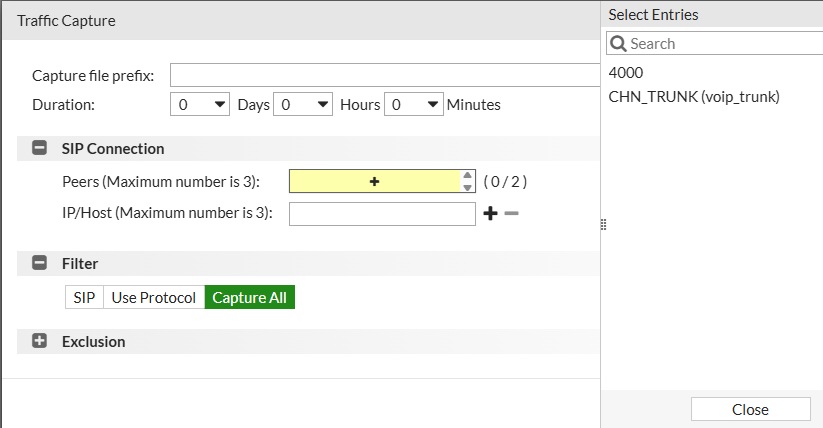Click the plus sign in Peers field
This screenshot has height=428, width=823.
(374, 182)
